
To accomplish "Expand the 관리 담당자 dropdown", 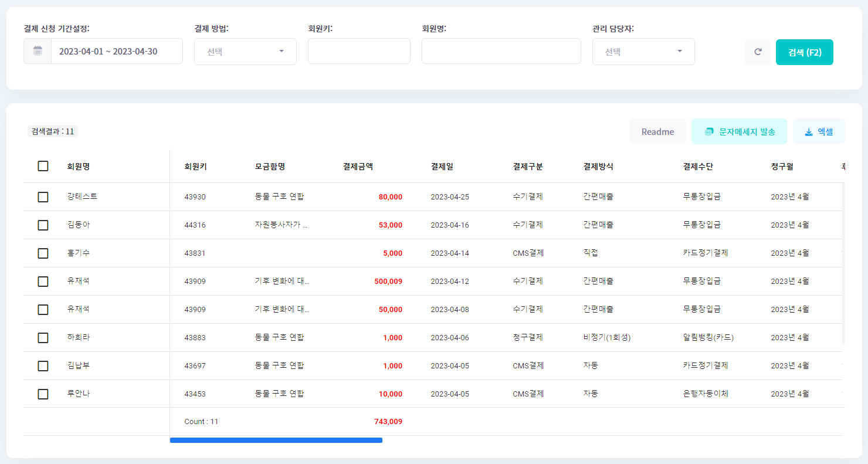I will 643,52.
